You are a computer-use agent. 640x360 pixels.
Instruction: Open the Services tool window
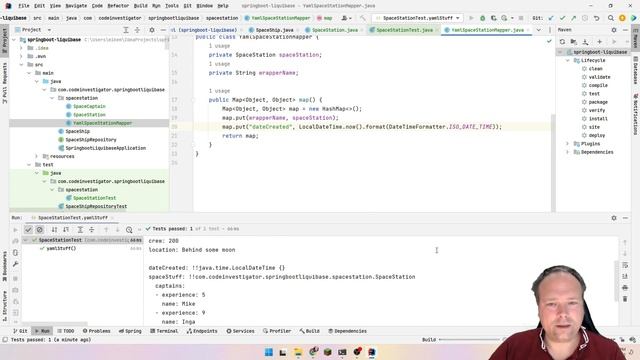point(240,331)
